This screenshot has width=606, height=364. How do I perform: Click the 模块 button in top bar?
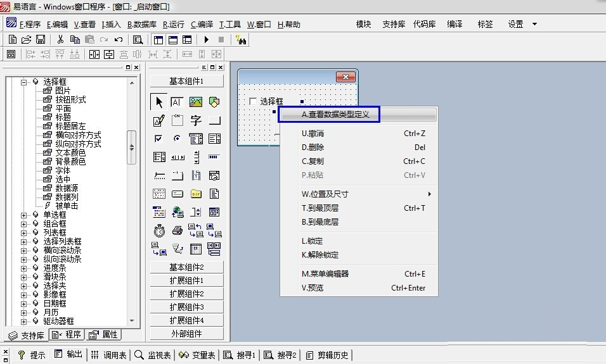363,24
